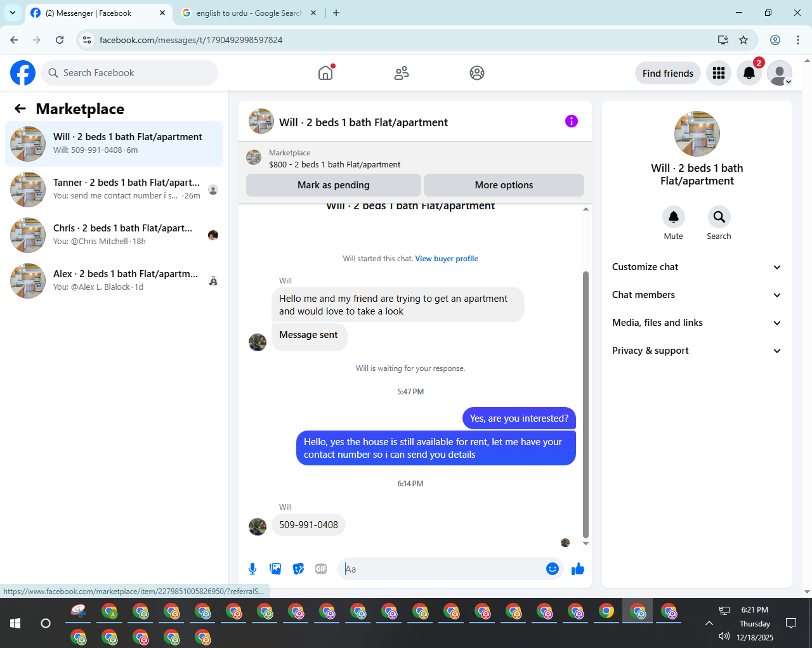812x648 pixels.
Task: Click the More options button
Action: click(504, 185)
